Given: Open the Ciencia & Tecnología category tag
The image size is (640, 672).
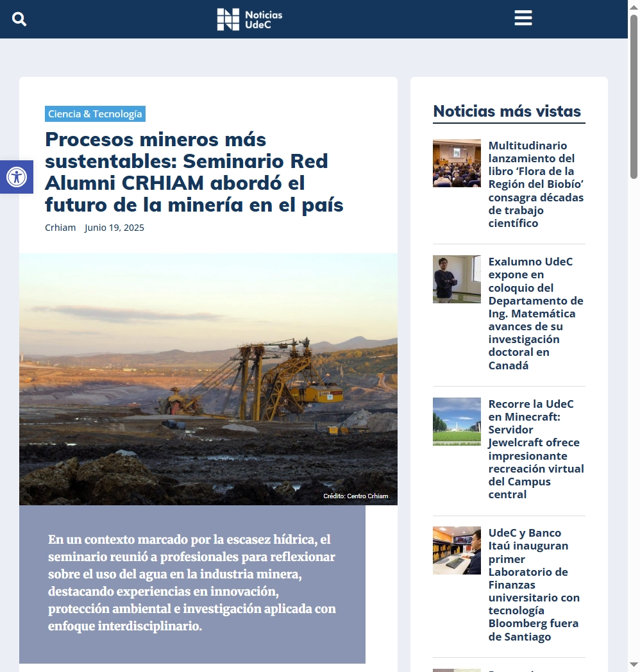Looking at the screenshot, I should pos(95,114).
